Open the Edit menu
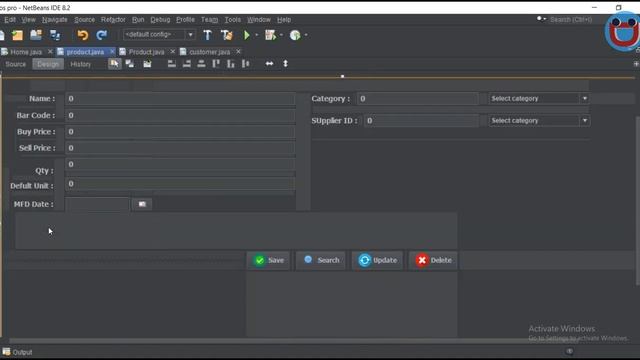 point(10,20)
